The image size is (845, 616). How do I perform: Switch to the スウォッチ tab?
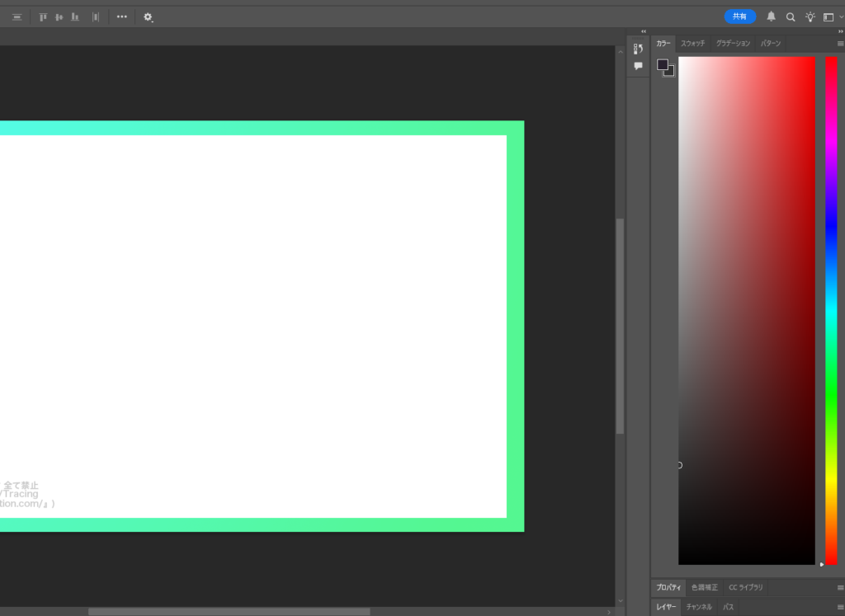tap(692, 43)
